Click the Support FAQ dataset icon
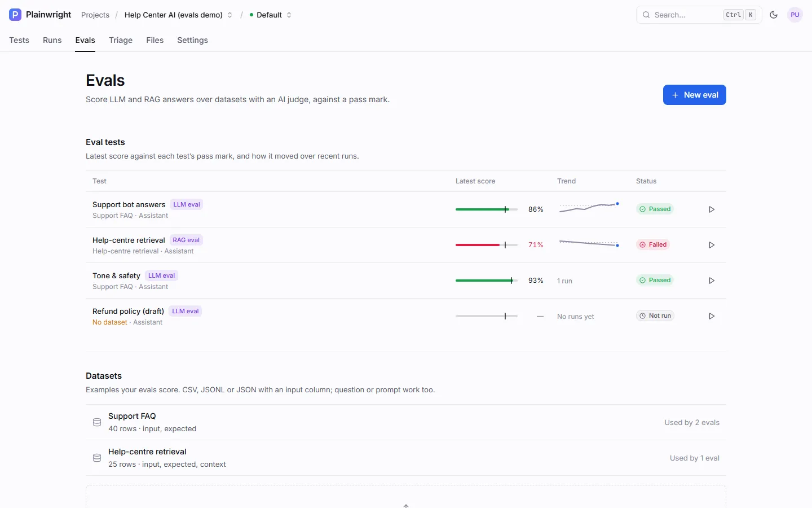This screenshot has width=812, height=508. click(97, 422)
